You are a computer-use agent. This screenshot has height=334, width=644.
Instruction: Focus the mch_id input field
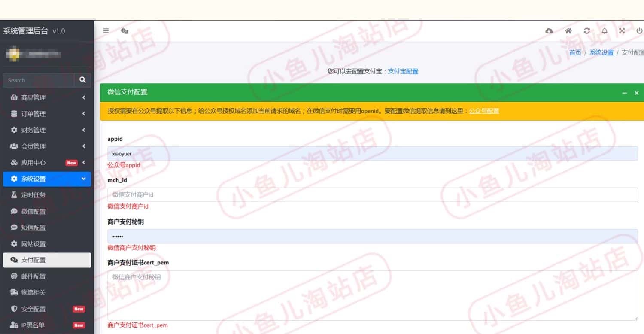pyautogui.click(x=372, y=194)
